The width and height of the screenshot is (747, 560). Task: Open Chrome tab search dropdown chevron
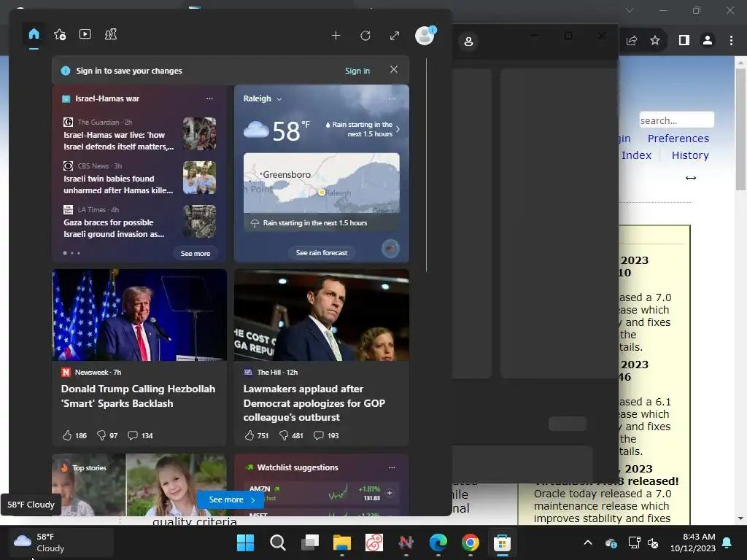click(x=630, y=10)
